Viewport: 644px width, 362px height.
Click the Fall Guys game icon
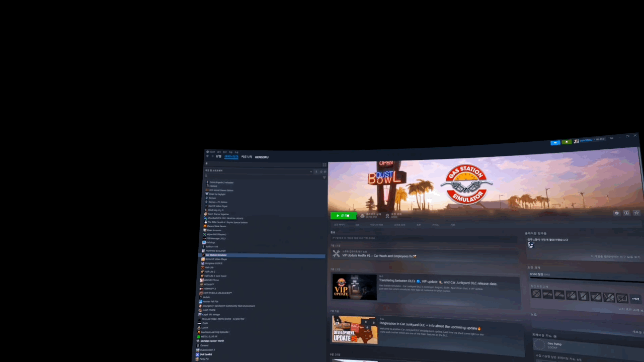[204, 242]
